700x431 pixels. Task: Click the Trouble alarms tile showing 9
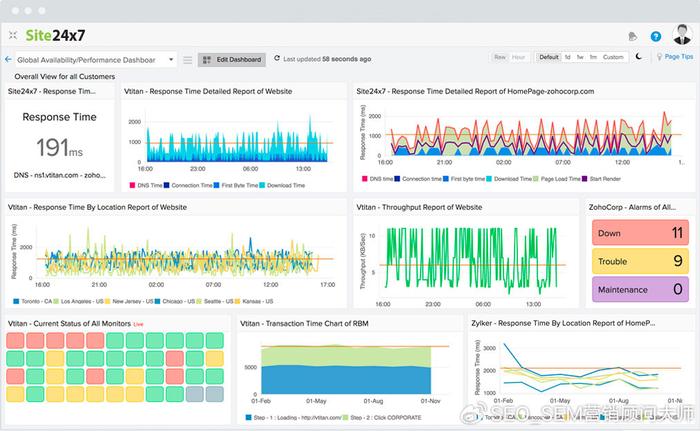640,261
